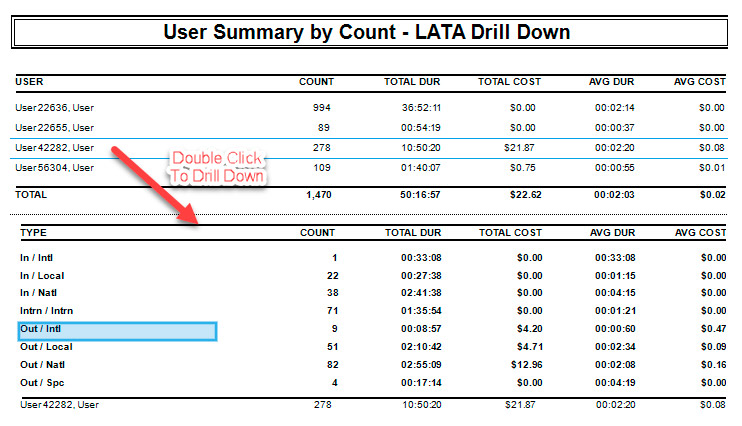Click the 994 count value for User22636
The image size is (742, 426).
[x=320, y=107]
